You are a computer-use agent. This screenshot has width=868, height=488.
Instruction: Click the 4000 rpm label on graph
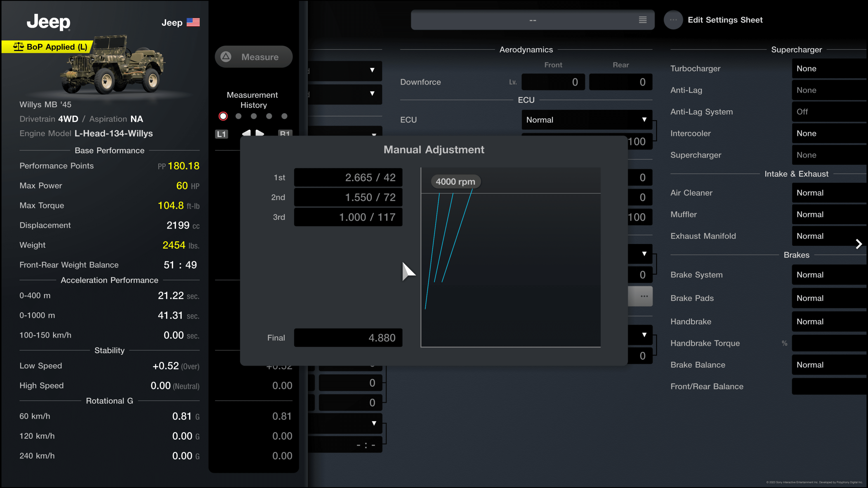pos(455,181)
